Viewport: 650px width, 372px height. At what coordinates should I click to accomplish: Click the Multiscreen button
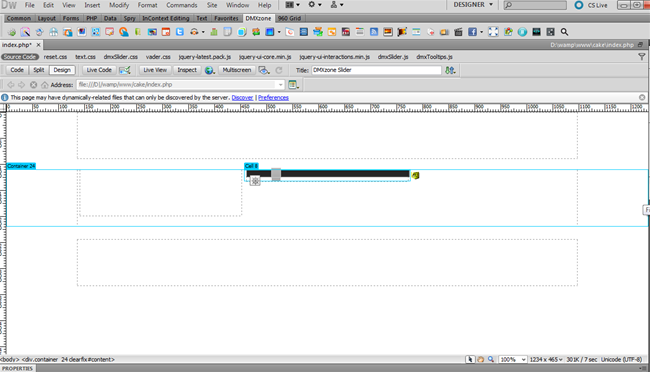pyautogui.click(x=236, y=70)
